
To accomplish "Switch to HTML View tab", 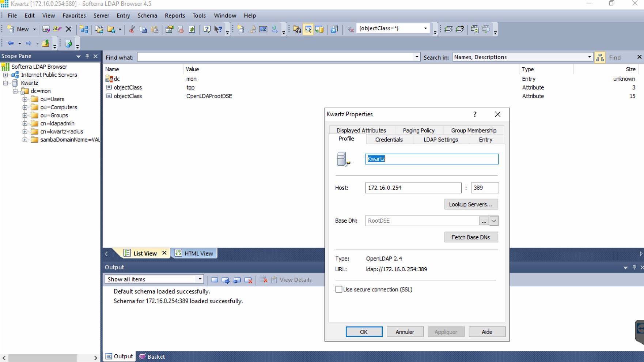I will (194, 253).
